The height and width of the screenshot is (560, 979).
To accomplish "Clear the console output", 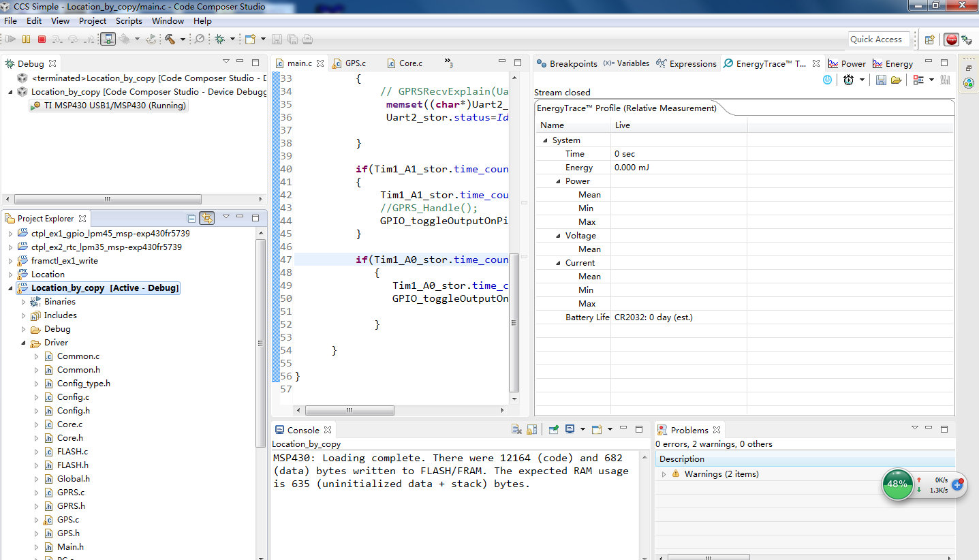I will (517, 430).
